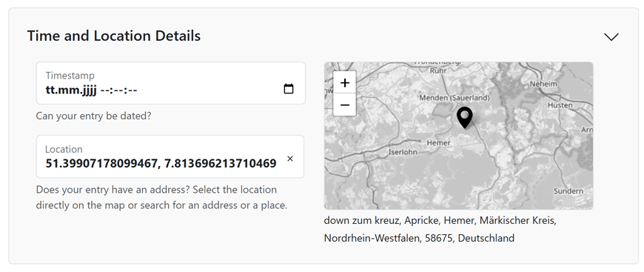
Task: Click Neheim on the map
Action: point(543,84)
